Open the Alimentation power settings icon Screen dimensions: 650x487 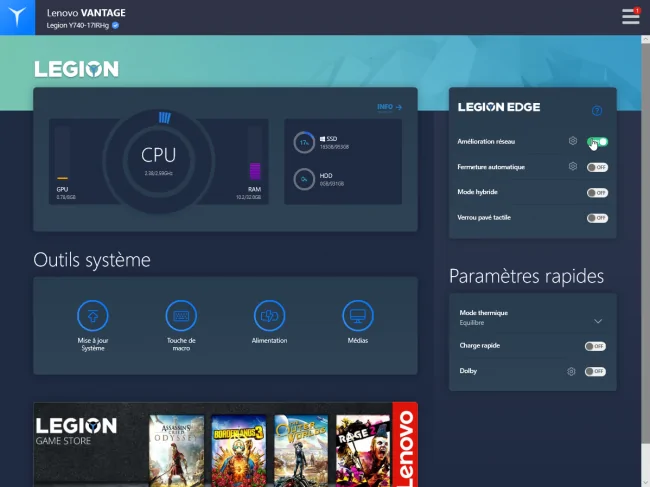point(269,316)
